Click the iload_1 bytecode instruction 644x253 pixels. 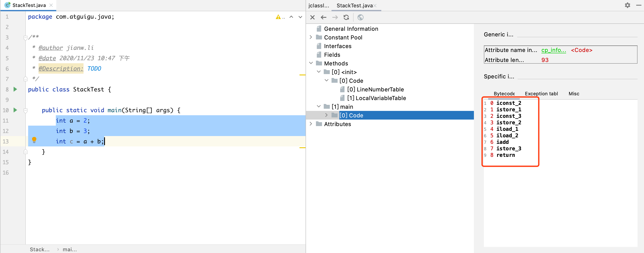pyautogui.click(x=507, y=129)
